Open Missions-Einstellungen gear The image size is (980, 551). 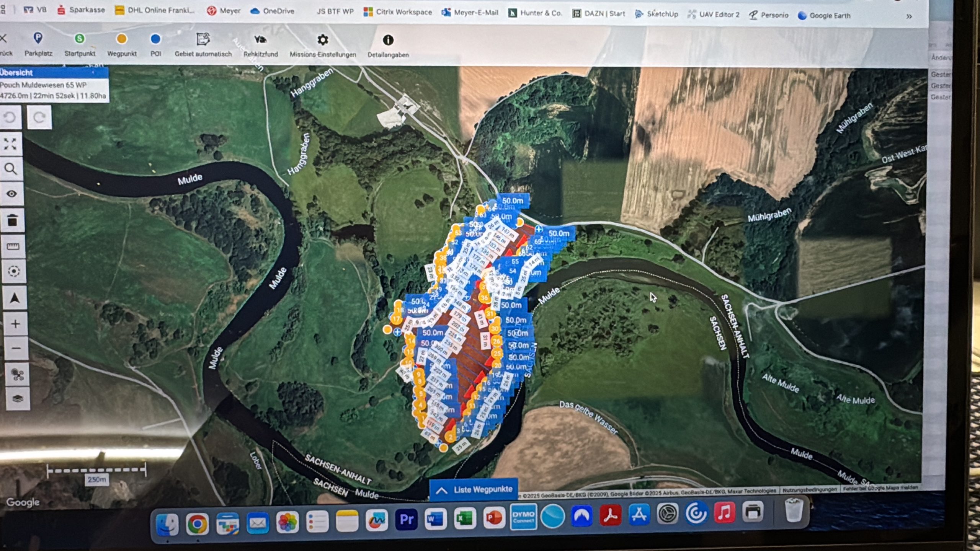(323, 46)
